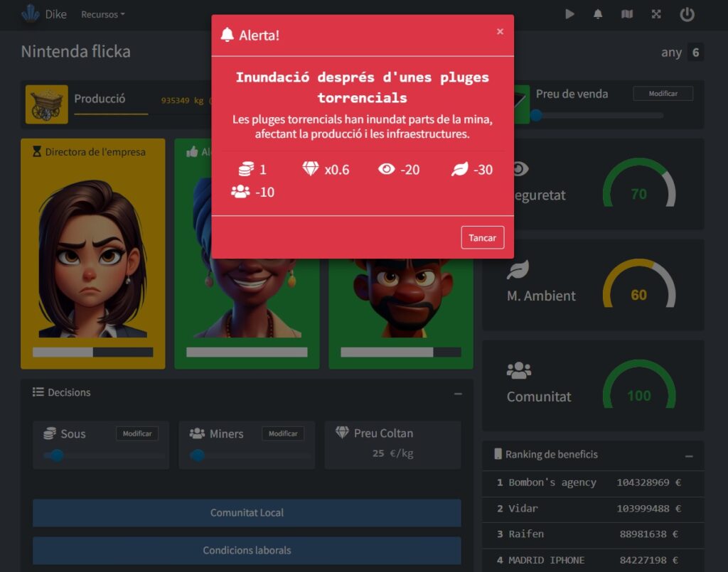Select the Producció tab

point(100,99)
